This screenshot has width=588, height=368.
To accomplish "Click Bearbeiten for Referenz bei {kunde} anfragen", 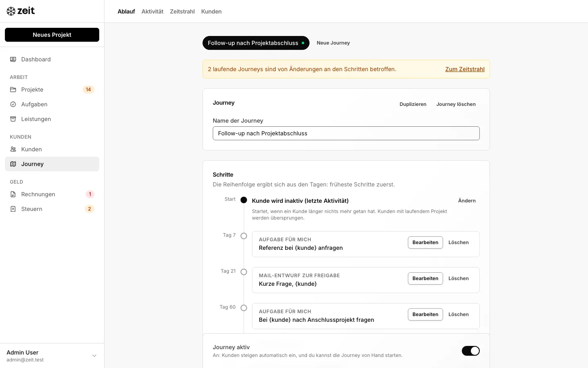I will [425, 242].
